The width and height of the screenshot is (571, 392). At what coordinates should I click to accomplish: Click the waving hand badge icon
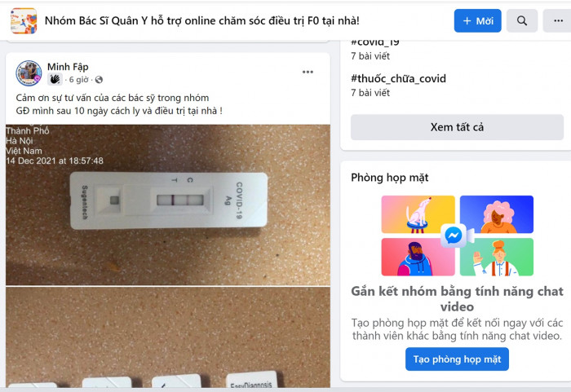(x=55, y=79)
